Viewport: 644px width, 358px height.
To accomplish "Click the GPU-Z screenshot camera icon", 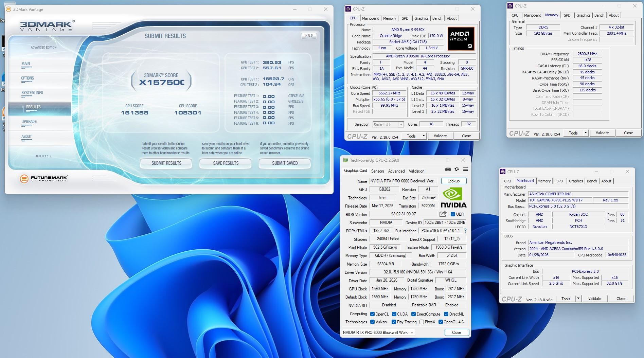I will (448, 169).
